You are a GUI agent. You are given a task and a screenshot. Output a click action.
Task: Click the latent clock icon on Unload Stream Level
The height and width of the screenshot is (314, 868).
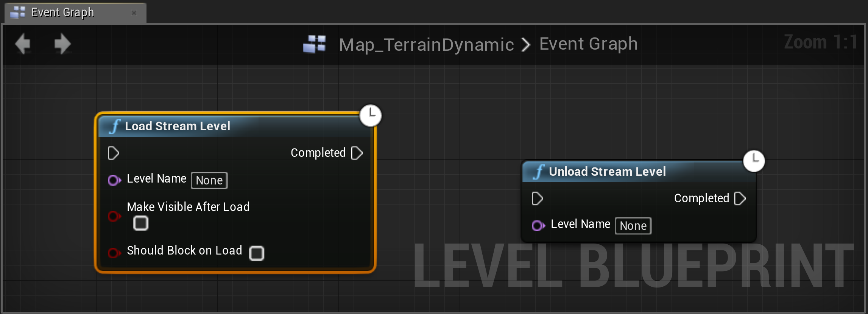pos(754,161)
